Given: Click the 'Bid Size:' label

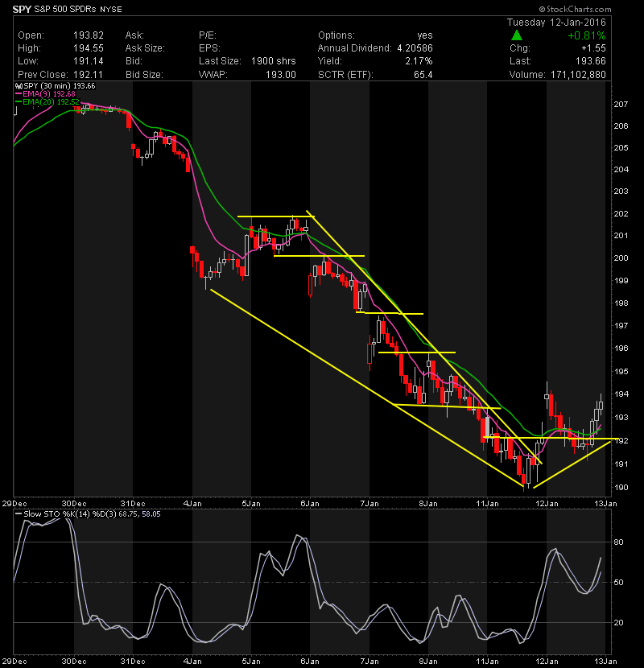Looking at the screenshot, I should coord(144,75).
